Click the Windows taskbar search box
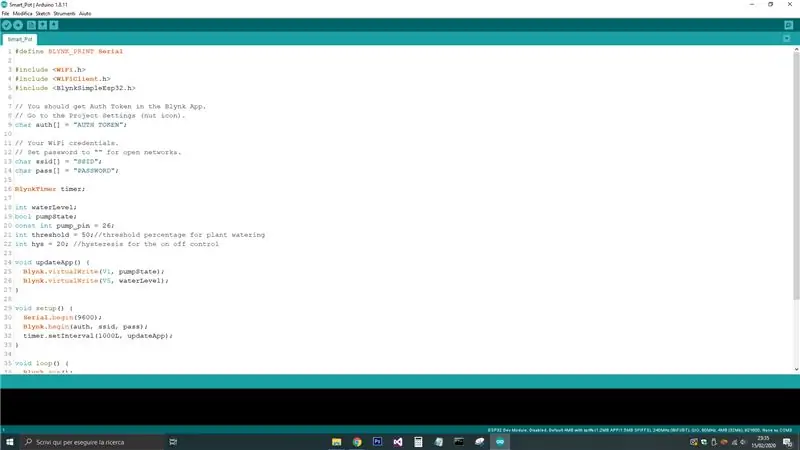The width and height of the screenshot is (800, 450). (92, 442)
